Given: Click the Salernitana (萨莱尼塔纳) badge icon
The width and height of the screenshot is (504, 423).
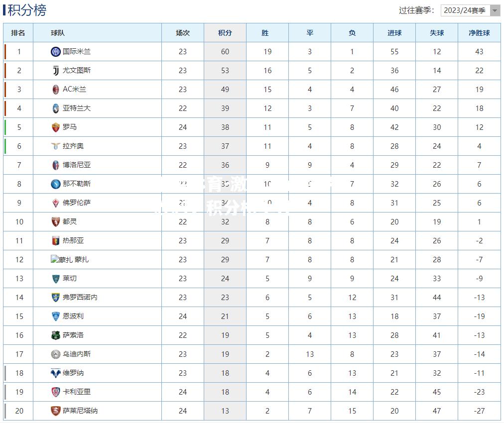Looking at the screenshot, I should point(56,411).
